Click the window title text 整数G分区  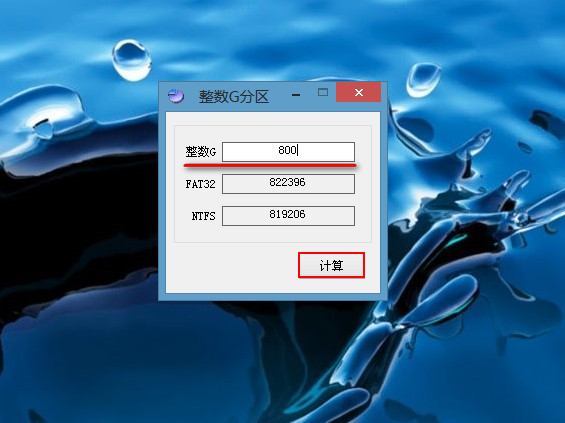pos(234,97)
